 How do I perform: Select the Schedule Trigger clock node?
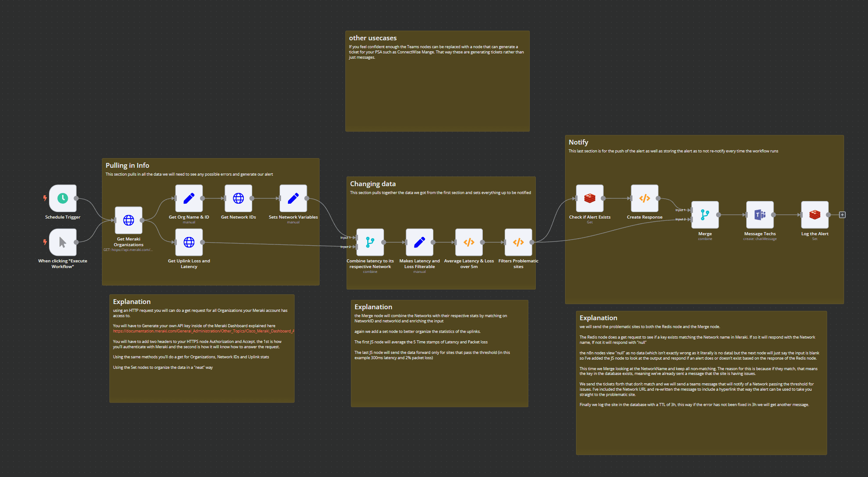click(x=63, y=198)
